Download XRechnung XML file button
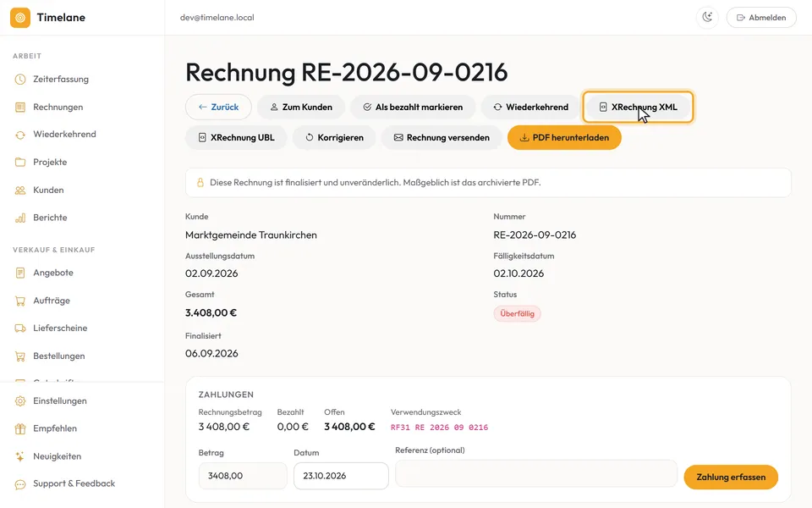This screenshot has height=508, width=812. [638, 108]
